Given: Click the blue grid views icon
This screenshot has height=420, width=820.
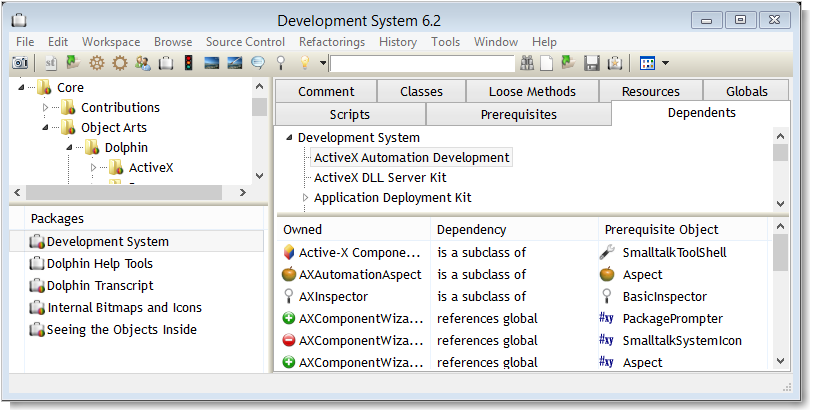Looking at the screenshot, I should click(x=647, y=63).
